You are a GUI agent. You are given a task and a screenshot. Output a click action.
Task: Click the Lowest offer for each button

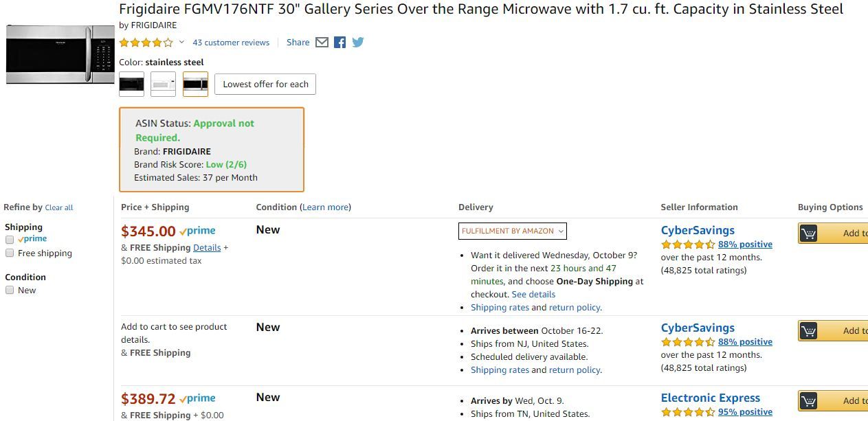pos(265,84)
